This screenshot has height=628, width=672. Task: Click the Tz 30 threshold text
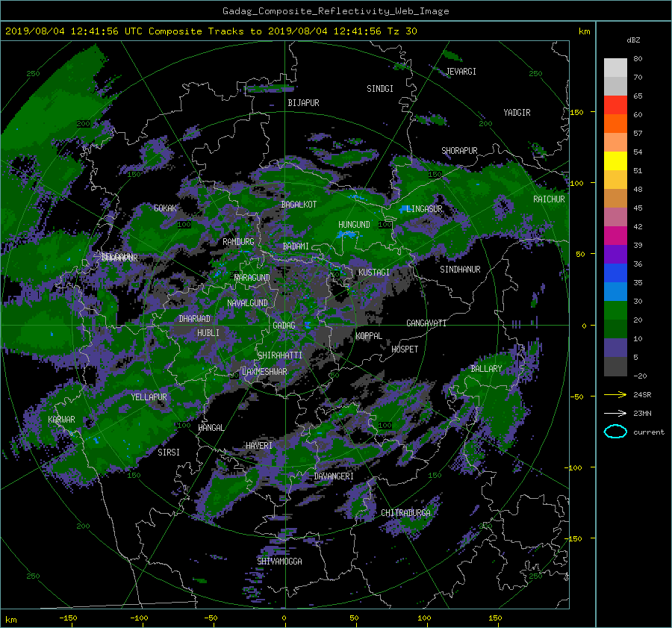coord(402,31)
